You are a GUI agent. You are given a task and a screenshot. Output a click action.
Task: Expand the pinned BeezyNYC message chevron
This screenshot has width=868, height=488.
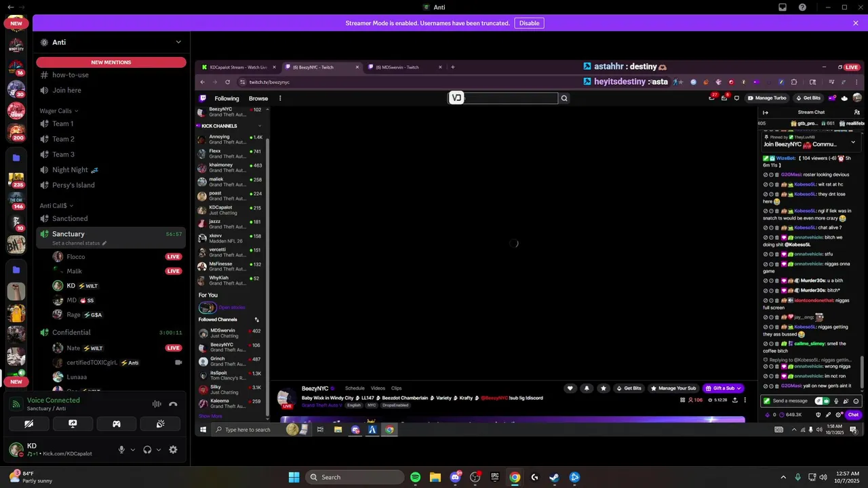(853, 142)
